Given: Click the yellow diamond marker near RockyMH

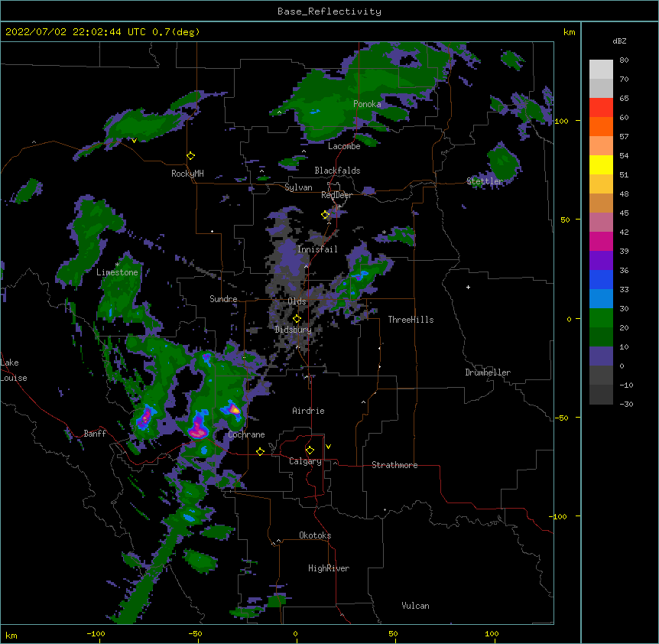Looking at the screenshot, I should point(190,156).
